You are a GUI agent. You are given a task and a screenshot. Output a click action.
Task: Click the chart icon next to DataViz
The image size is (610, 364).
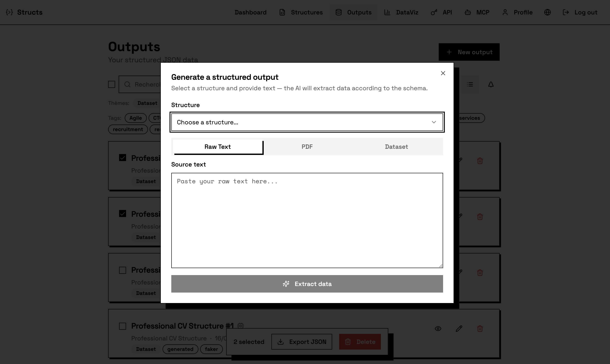point(387,12)
